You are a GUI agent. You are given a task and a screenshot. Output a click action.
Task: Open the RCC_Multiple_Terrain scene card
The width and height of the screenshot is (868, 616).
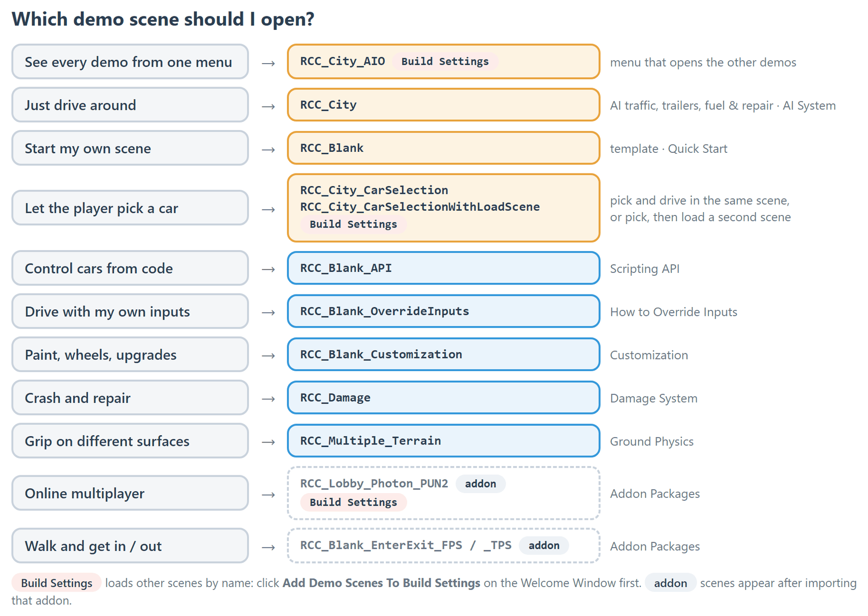444,441
